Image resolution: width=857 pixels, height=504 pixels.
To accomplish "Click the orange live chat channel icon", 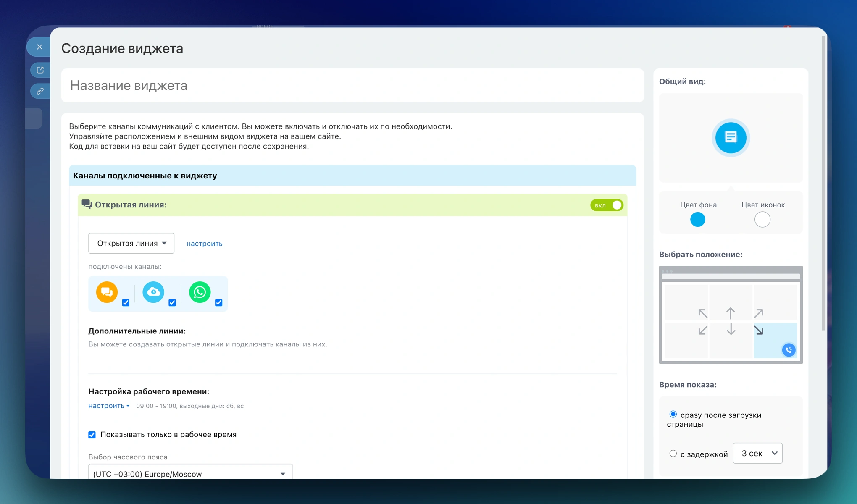I will tap(107, 292).
